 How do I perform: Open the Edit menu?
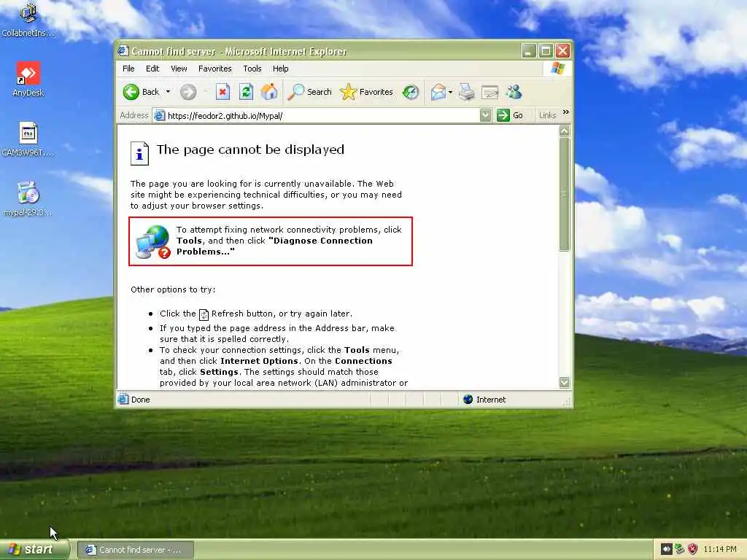click(152, 69)
